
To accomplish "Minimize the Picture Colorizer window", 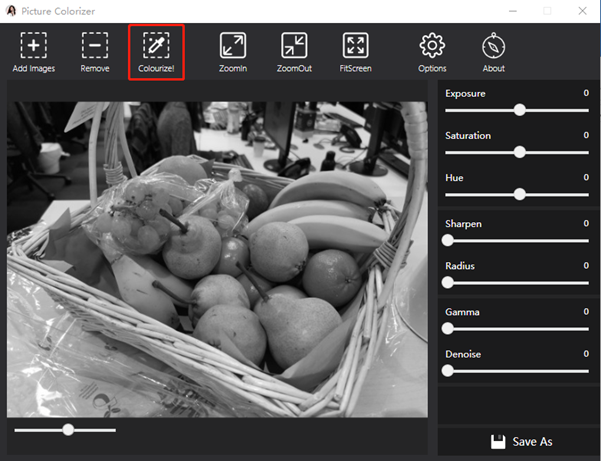I will [x=512, y=11].
